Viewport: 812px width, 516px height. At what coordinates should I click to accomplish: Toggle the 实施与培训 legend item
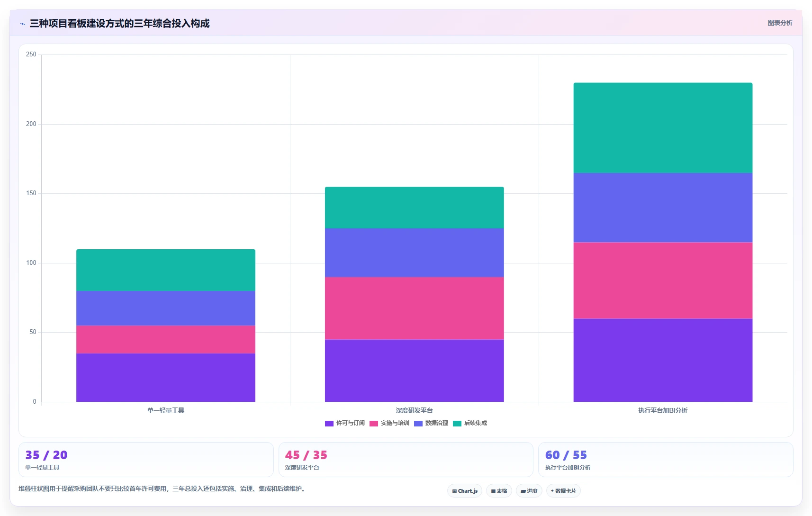tap(389, 423)
